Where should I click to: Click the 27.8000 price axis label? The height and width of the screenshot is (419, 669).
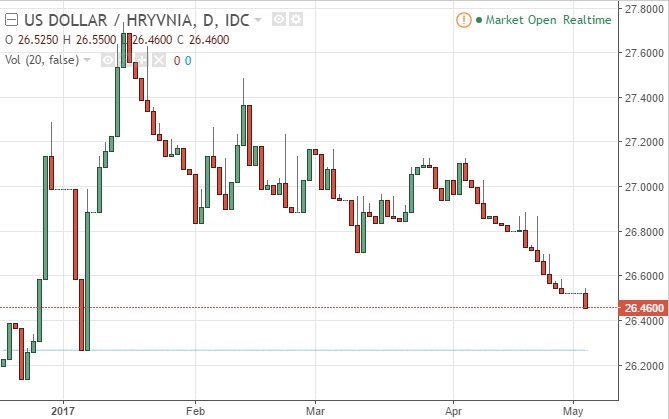tap(644, 9)
